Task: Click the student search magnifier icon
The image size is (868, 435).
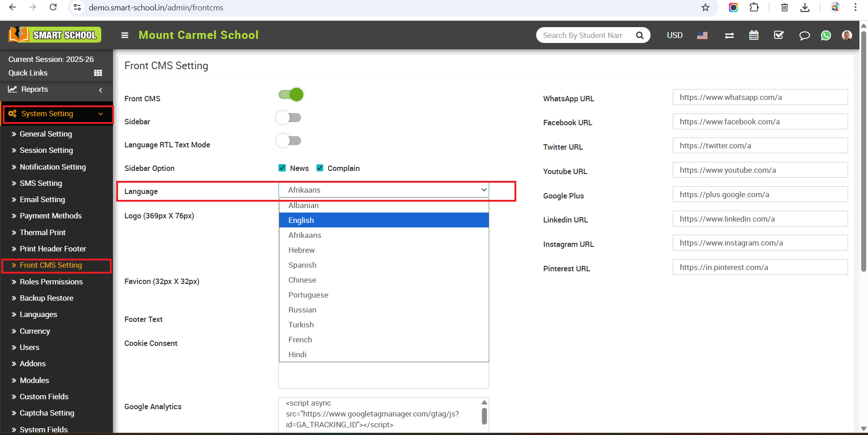Action: (640, 35)
